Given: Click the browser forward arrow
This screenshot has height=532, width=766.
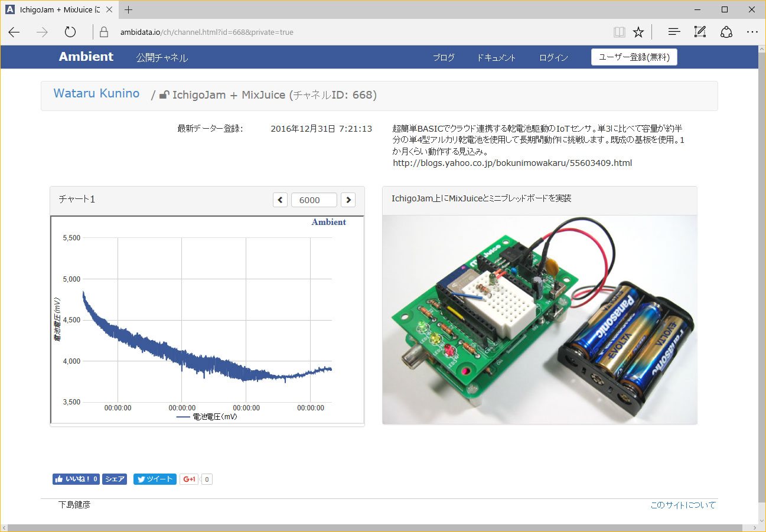Looking at the screenshot, I should pyautogui.click(x=42, y=32).
